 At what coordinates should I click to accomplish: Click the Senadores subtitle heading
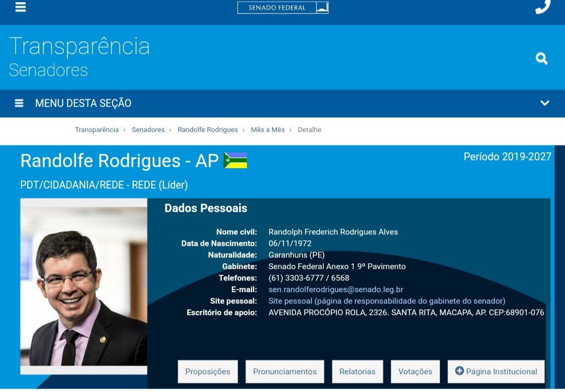(48, 70)
